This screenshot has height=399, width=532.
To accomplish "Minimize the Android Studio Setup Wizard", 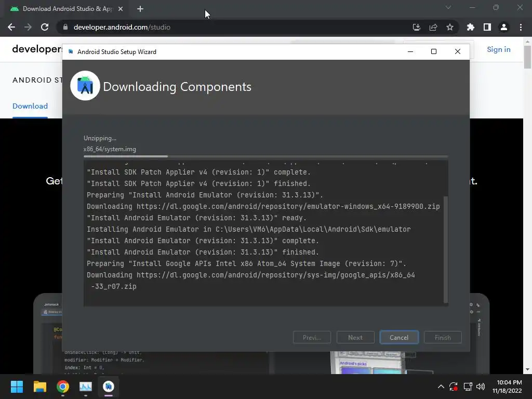I will tap(410, 51).
